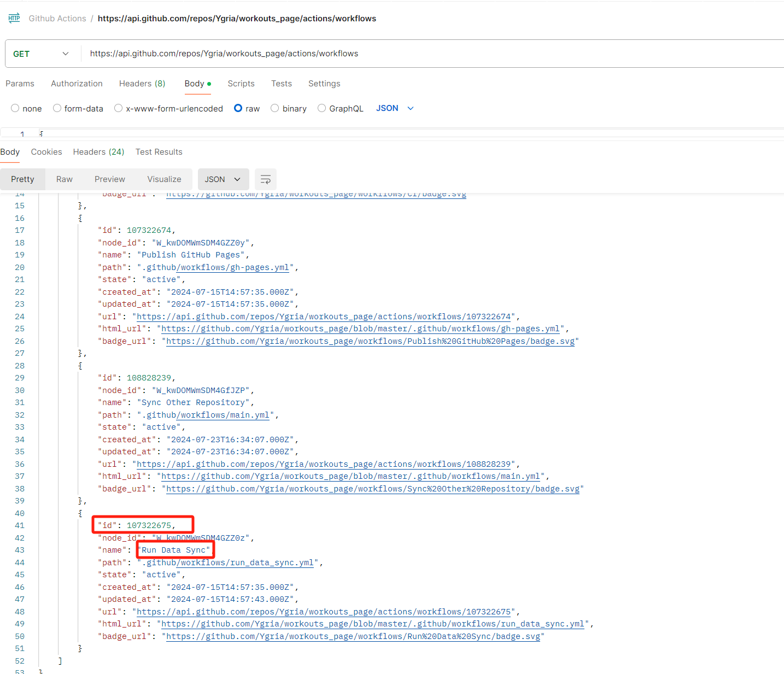784x674 pixels.
Task: Click the gh-pages.yml path value
Action: pyautogui.click(x=215, y=267)
